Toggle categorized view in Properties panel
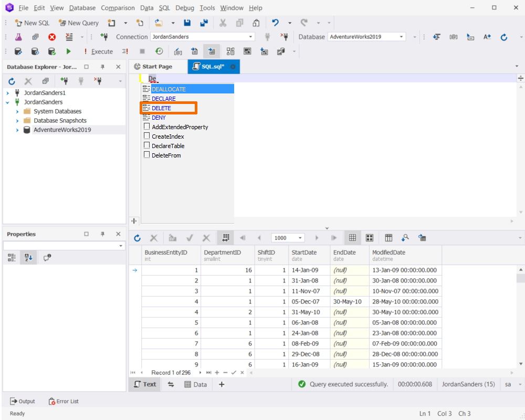The image size is (525, 420). click(12, 258)
